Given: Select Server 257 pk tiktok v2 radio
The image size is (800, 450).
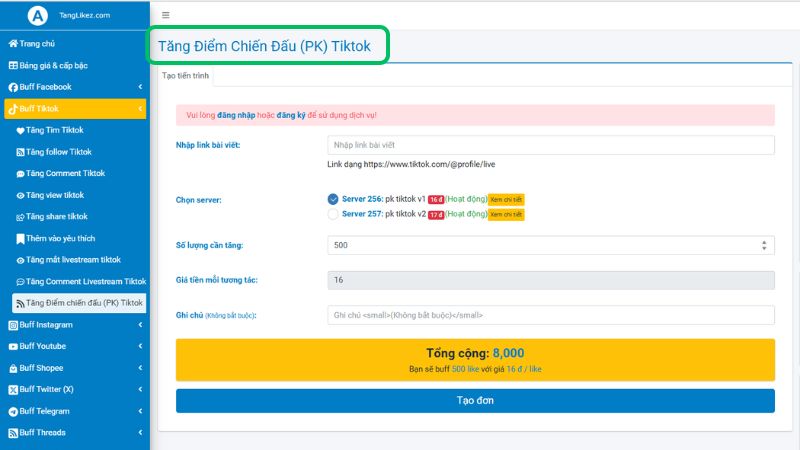Looking at the screenshot, I should tap(333, 214).
